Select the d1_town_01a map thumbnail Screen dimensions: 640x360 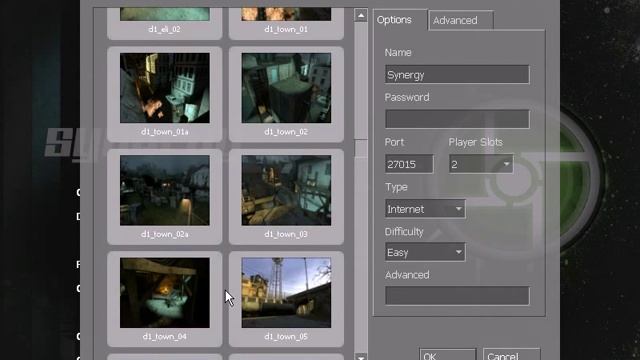[164, 88]
